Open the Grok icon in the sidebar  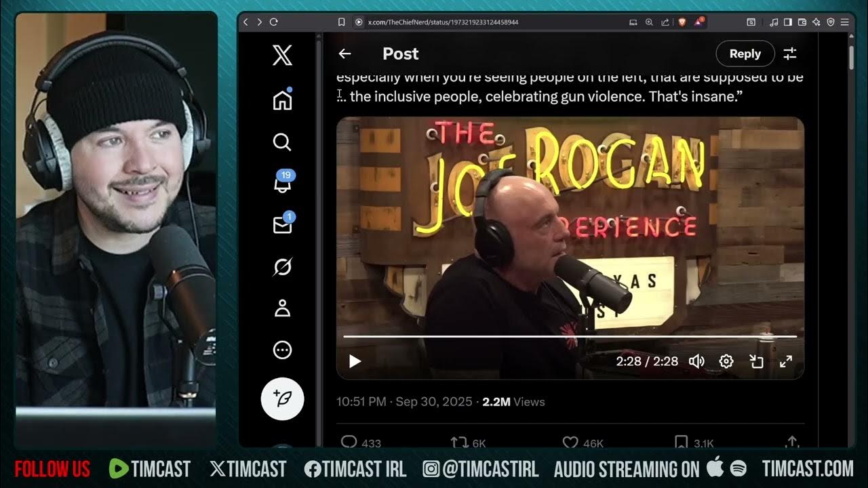click(282, 268)
